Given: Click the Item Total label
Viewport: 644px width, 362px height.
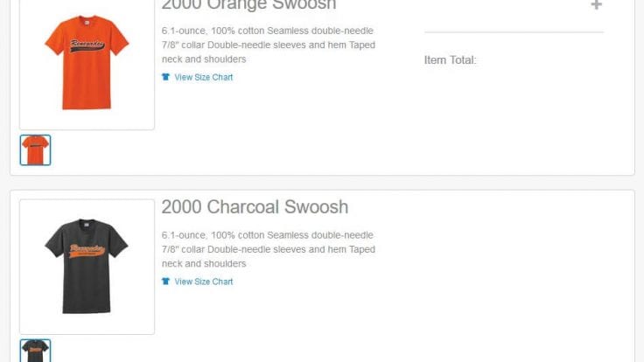Looking at the screenshot, I should (450, 60).
